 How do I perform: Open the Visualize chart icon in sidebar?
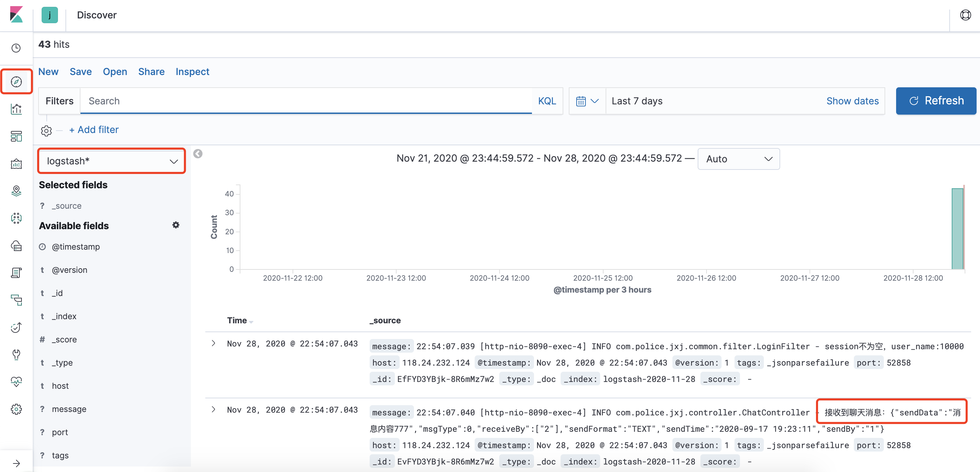point(16,109)
